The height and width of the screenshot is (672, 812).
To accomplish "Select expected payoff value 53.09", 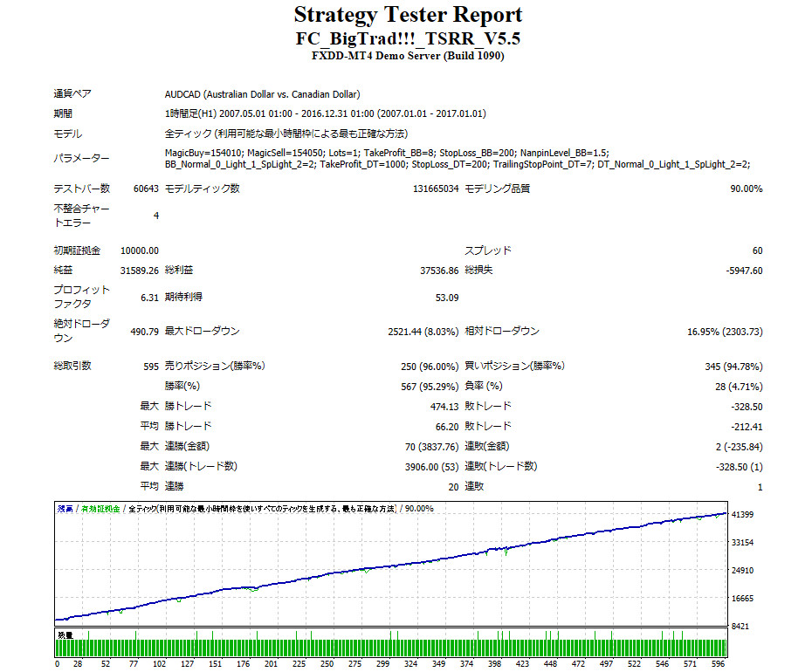I will pyautogui.click(x=447, y=298).
